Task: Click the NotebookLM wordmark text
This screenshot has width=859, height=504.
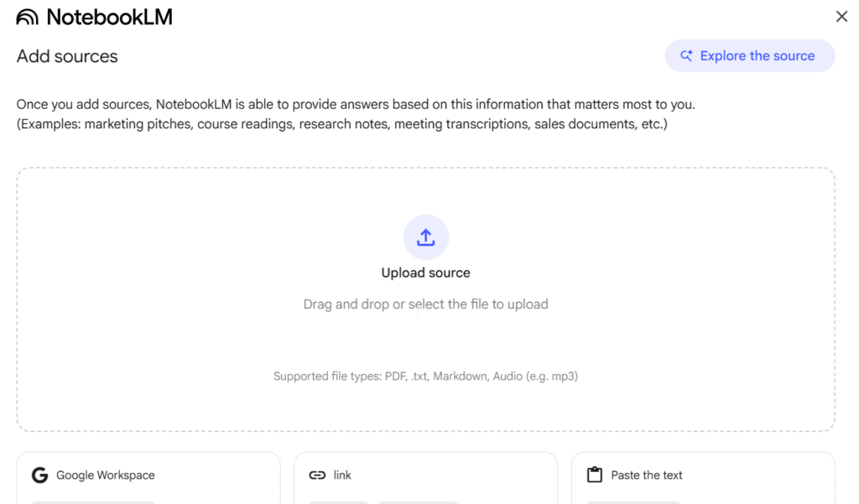Action: coord(109,17)
